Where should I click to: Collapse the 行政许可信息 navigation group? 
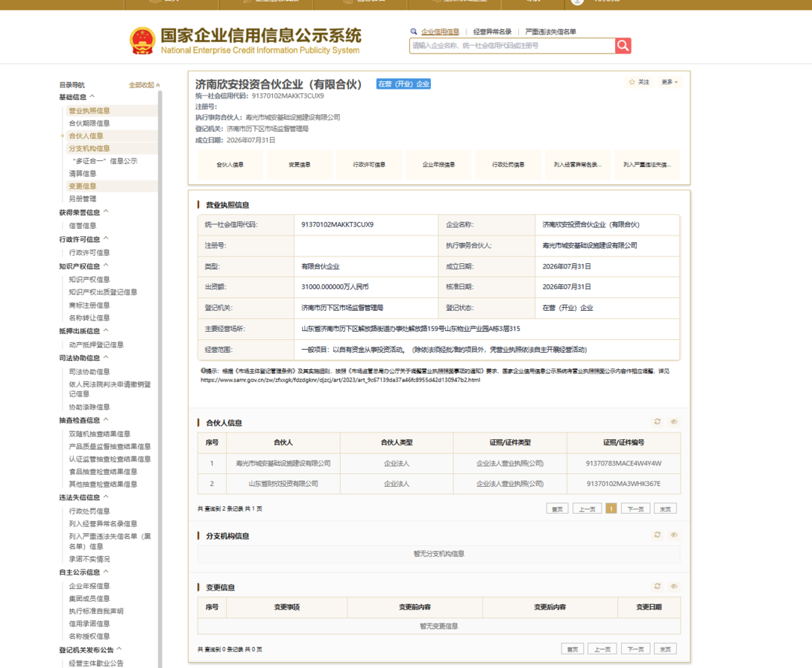[106, 239]
